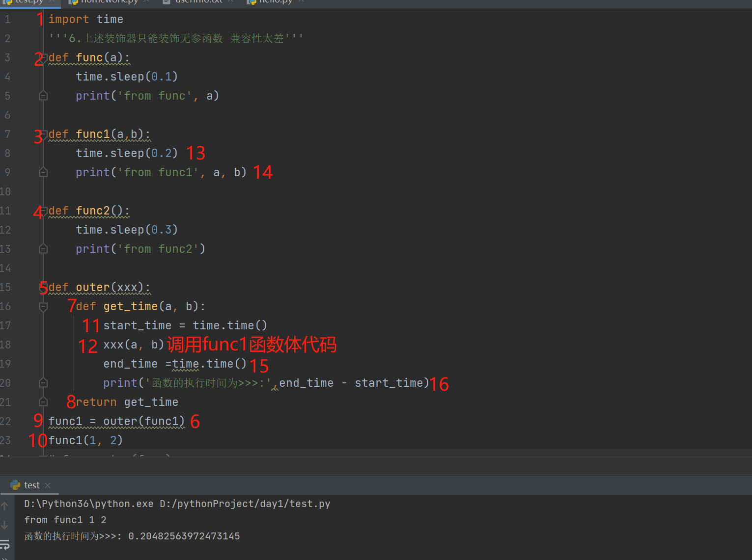Click the 'xxx(a, b)' call
This screenshot has width=752, height=560.
[134, 345]
